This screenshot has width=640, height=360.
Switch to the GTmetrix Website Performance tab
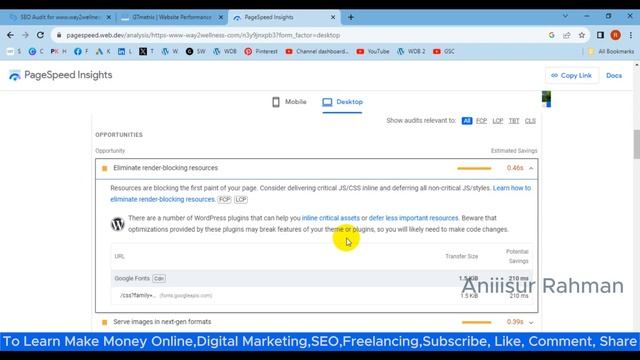171,17
